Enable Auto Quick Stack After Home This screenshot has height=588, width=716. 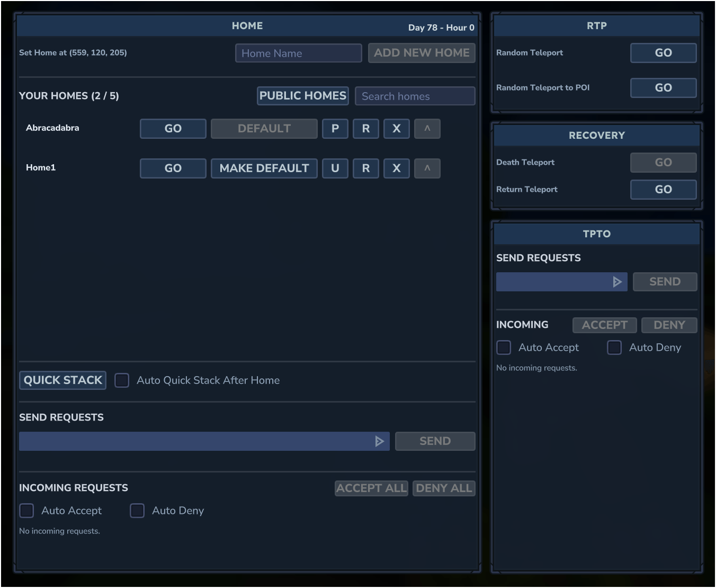pos(122,380)
